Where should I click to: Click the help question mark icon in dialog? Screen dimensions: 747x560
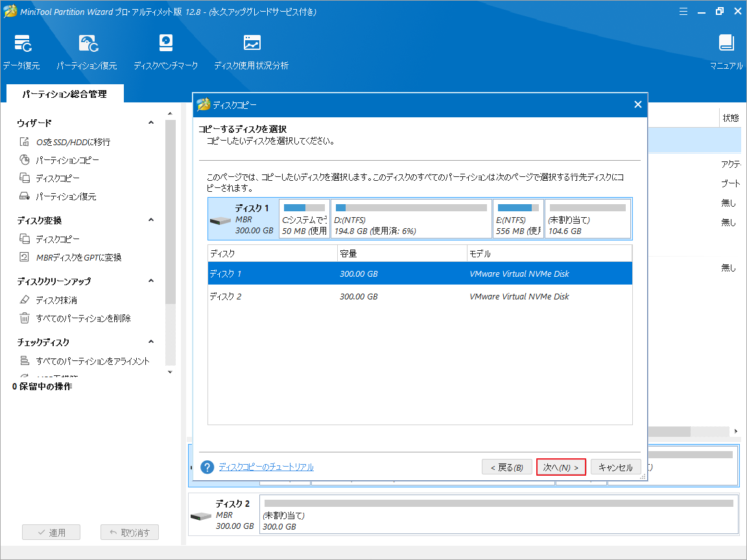[x=207, y=467]
